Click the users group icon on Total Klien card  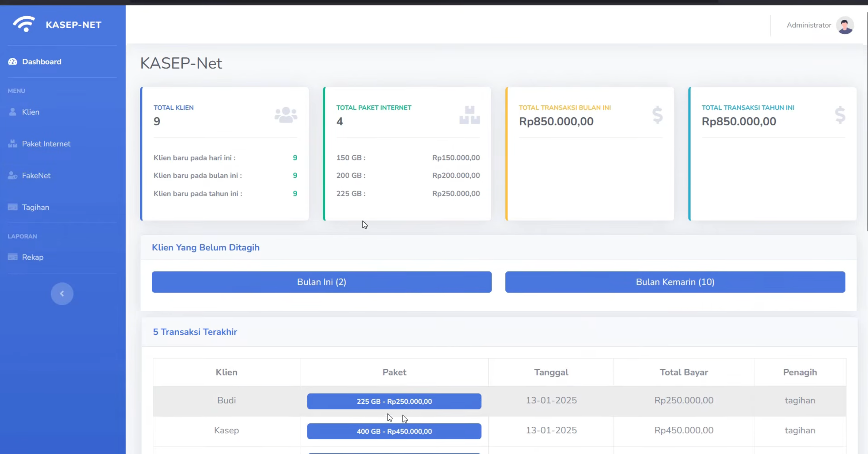tap(286, 115)
